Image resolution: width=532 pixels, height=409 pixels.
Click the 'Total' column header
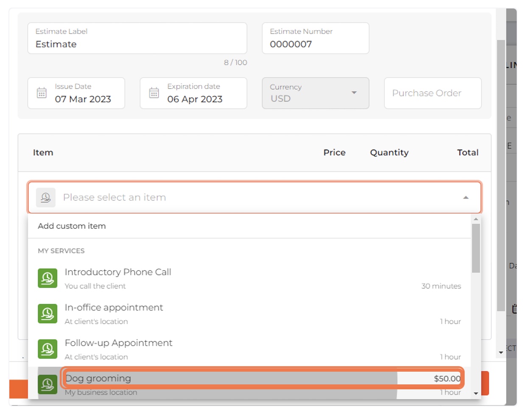tap(468, 153)
